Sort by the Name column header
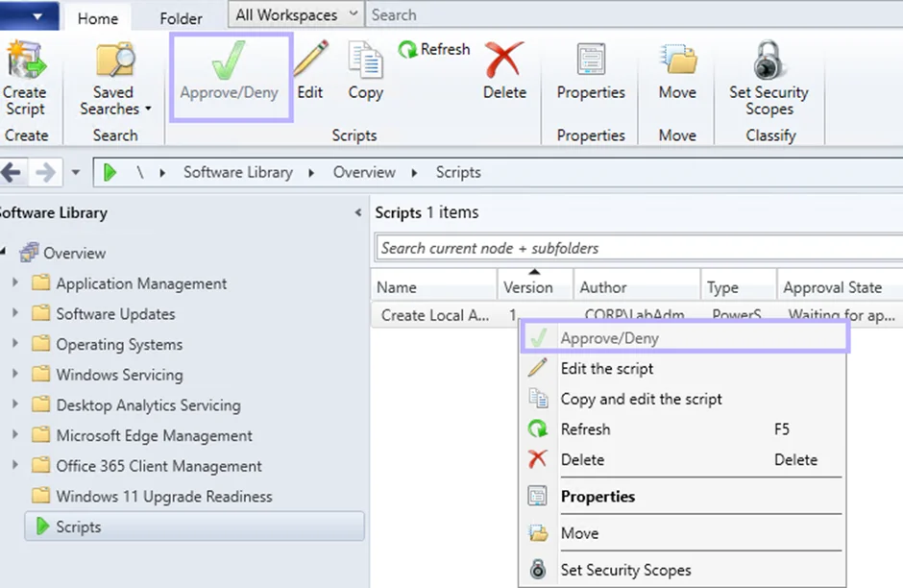 [x=434, y=287]
